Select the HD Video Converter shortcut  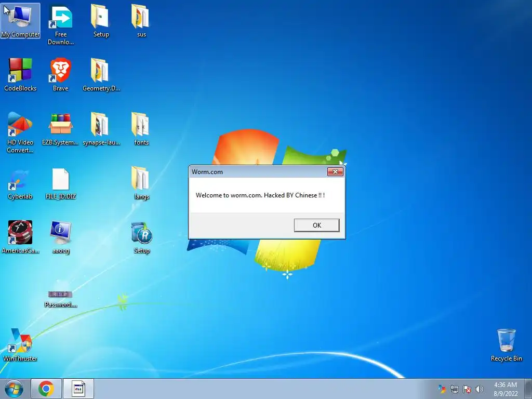[20, 132]
